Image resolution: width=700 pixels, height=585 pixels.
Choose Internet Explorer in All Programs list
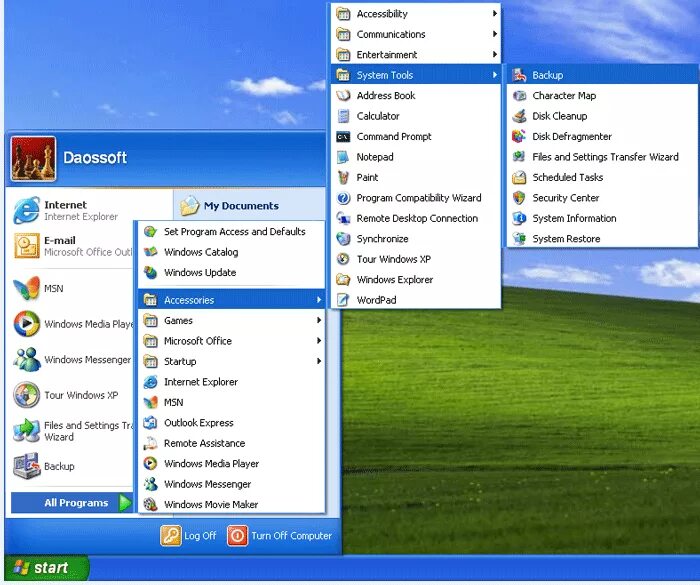[x=232, y=382]
